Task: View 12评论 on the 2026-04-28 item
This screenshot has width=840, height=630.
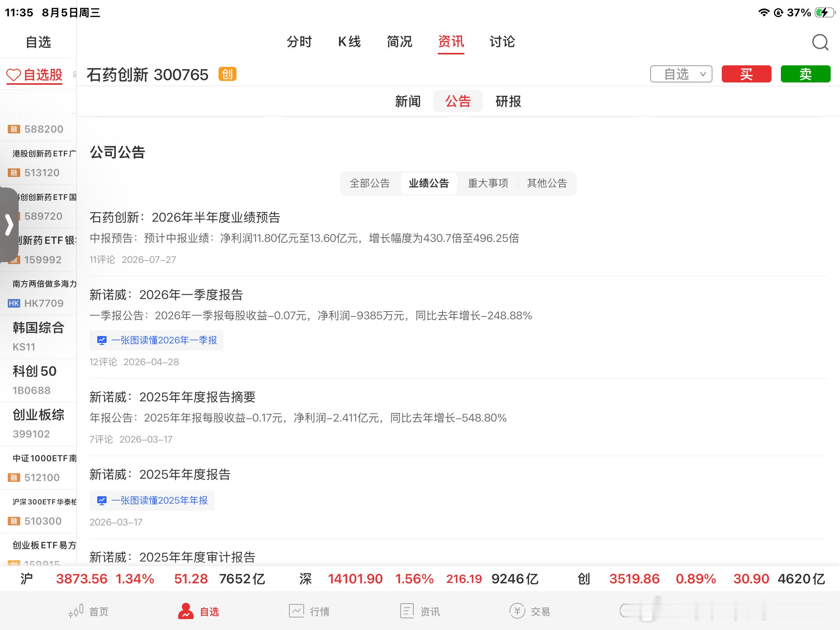Action: [103, 362]
